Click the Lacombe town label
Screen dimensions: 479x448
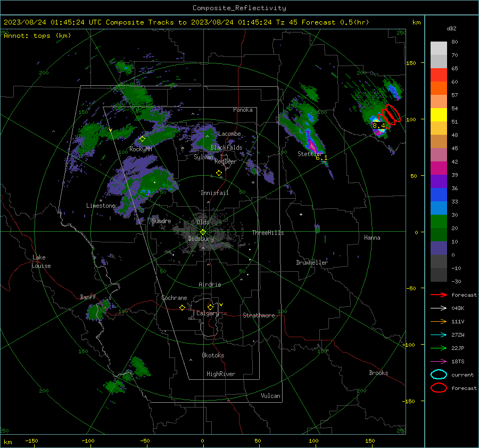(x=229, y=134)
